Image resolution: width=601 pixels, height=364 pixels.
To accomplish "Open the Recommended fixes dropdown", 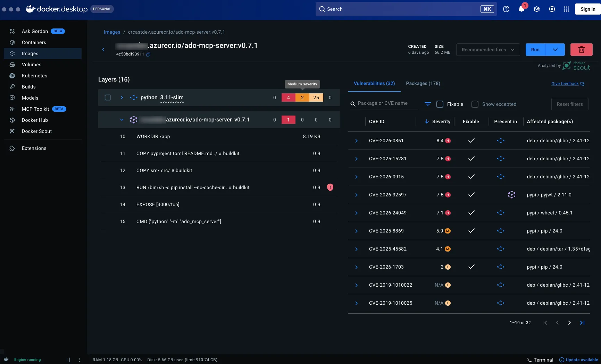I will (488, 50).
